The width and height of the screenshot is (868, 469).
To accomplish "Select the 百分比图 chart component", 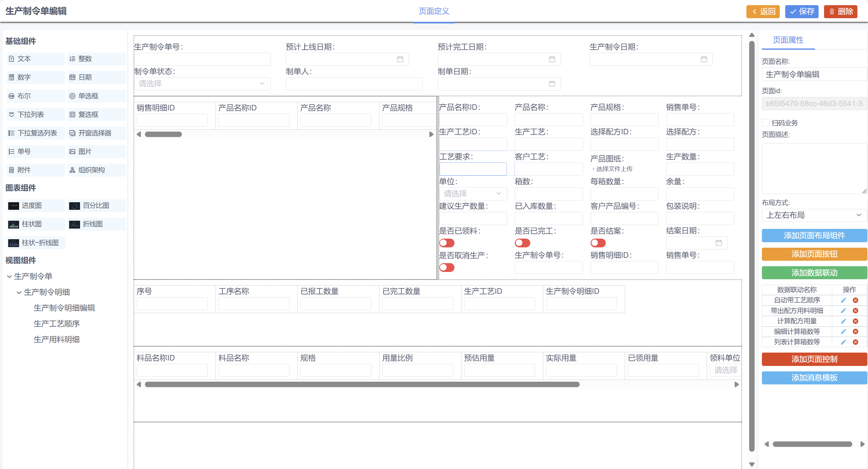I will click(x=96, y=206).
